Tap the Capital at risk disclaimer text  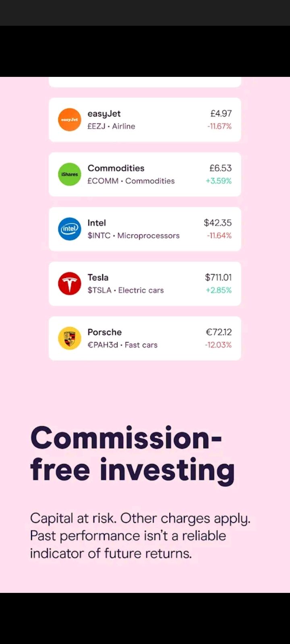click(140, 536)
